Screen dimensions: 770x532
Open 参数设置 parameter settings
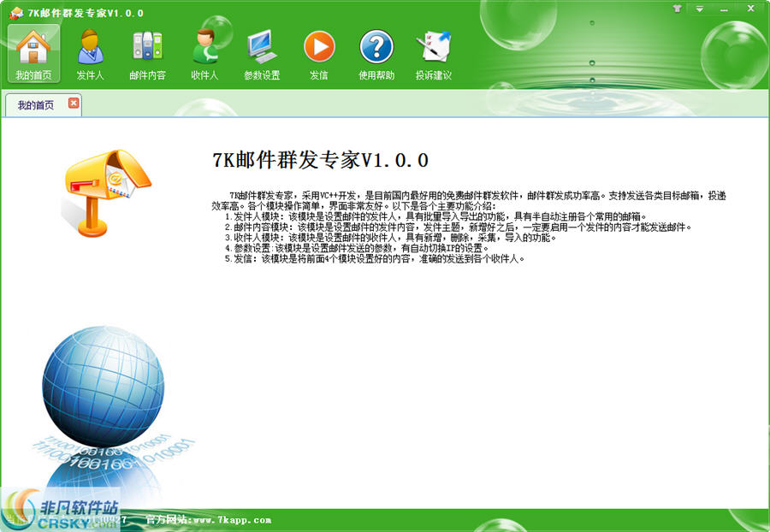(x=262, y=53)
